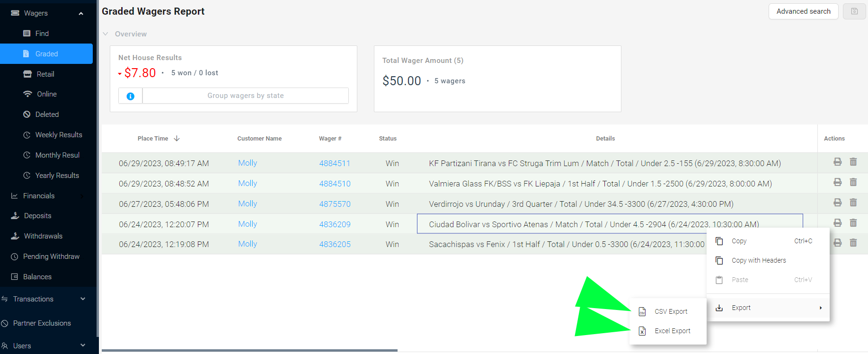Open wager number 4875570 link
The width and height of the screenshot is (868, 354).
click(x=335, y=204)
